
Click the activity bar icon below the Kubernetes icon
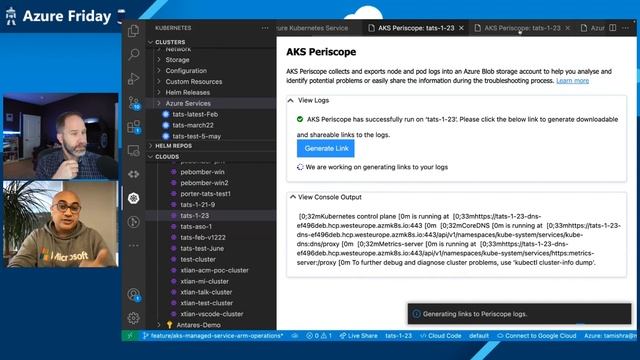click(x=133, y=222)
